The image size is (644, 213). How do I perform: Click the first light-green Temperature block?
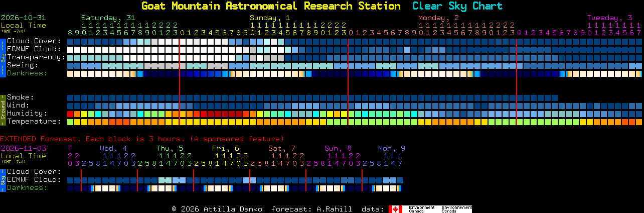70,122
